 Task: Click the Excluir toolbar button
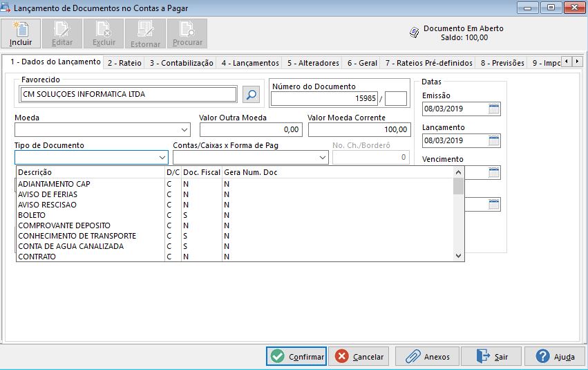coord(104,34)
